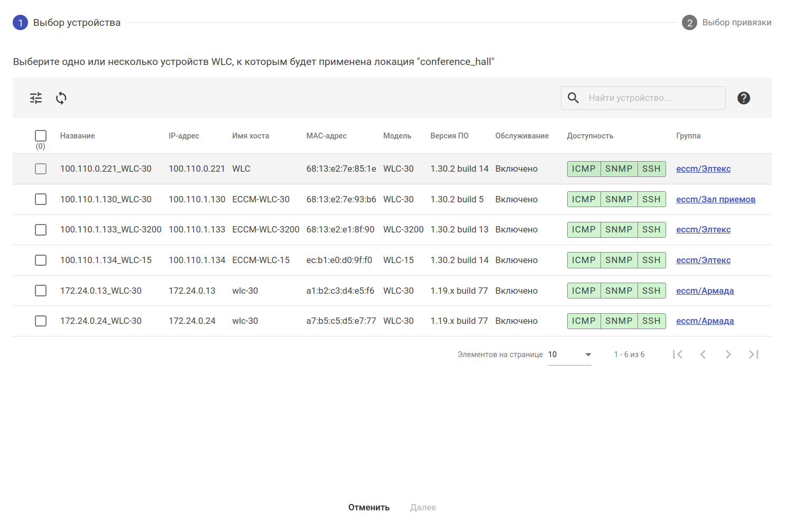785x532 pixels.
Task: Click ICMP badge for 100.110.1.134_WLC-15
Action: [x=584, y=260]
